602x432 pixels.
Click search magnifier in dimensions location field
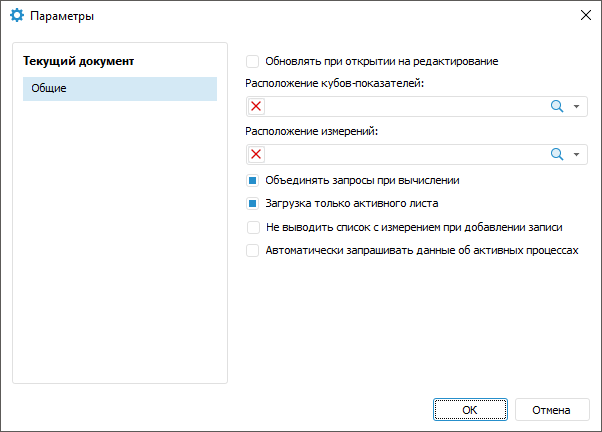(557, 154)
